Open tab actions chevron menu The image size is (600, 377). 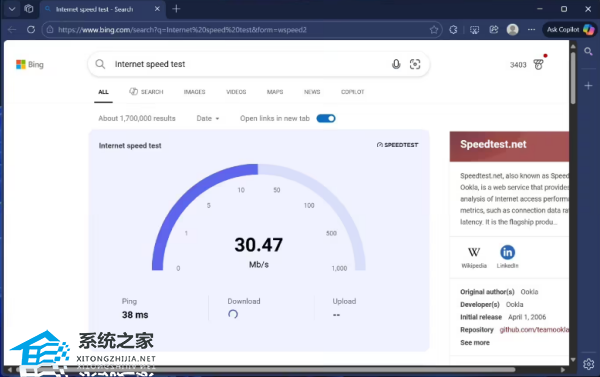click(12, 9)
